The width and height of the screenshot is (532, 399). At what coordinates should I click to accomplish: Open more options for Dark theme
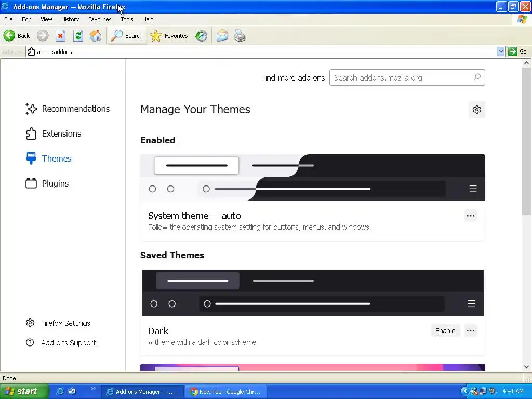point(471,331)
